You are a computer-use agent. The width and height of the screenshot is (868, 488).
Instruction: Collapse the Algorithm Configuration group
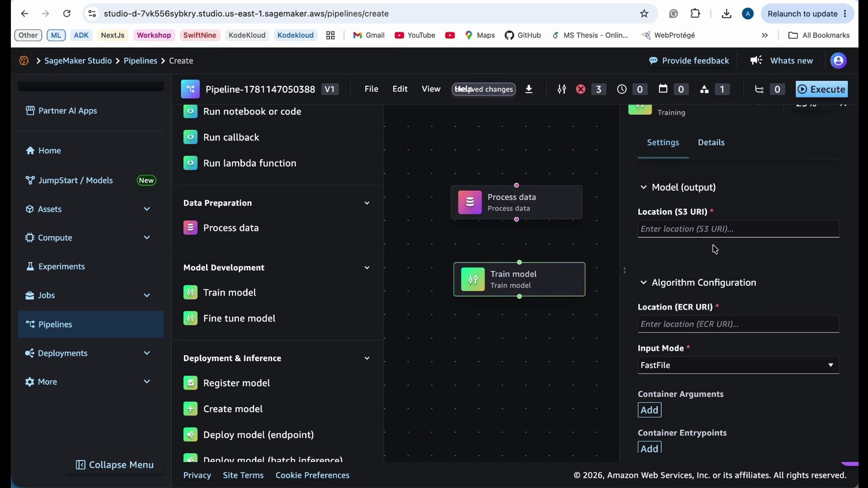pos(643,283)
